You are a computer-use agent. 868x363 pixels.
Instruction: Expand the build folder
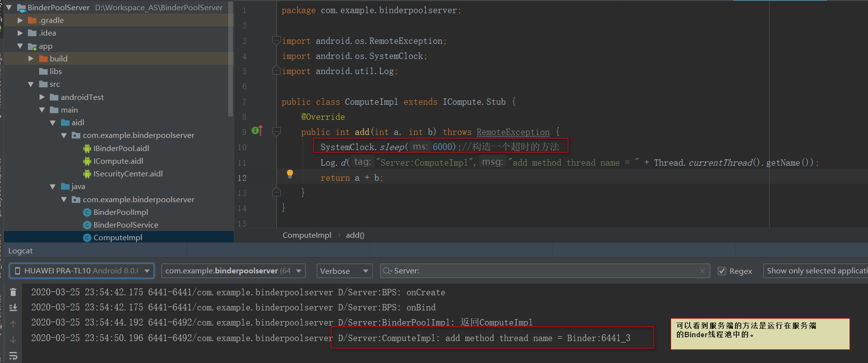pos(31,58)
